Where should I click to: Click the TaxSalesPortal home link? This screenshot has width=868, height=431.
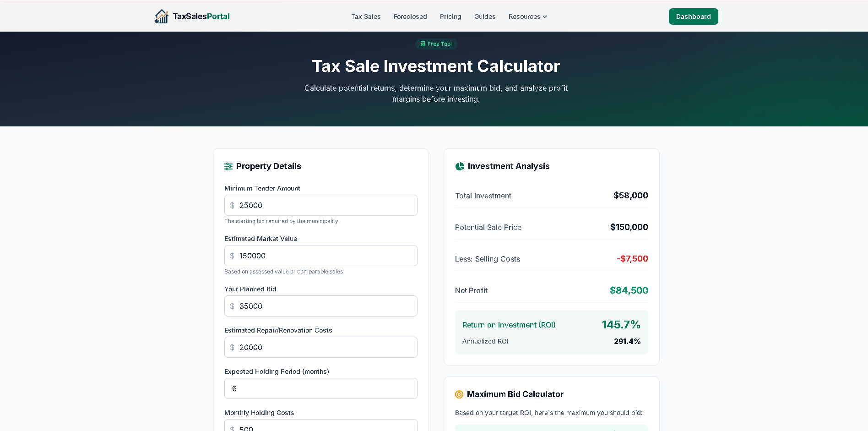pyautogui.click(x=192, y=16)
